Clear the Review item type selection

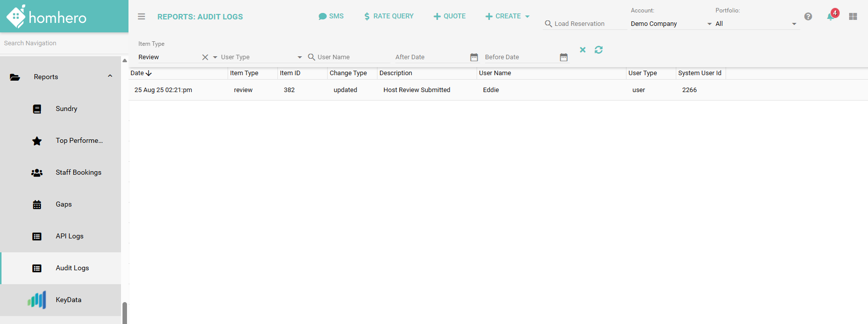pyautogui.click(x=205, y=57)
